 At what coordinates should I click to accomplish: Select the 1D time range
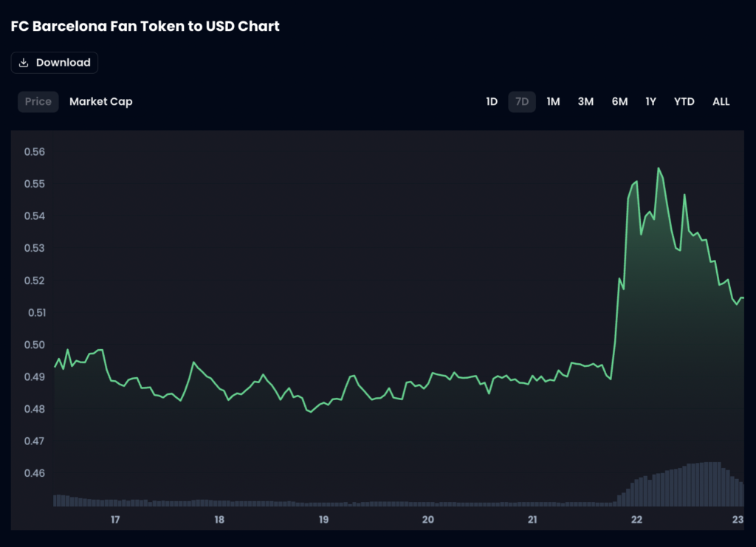492,102
